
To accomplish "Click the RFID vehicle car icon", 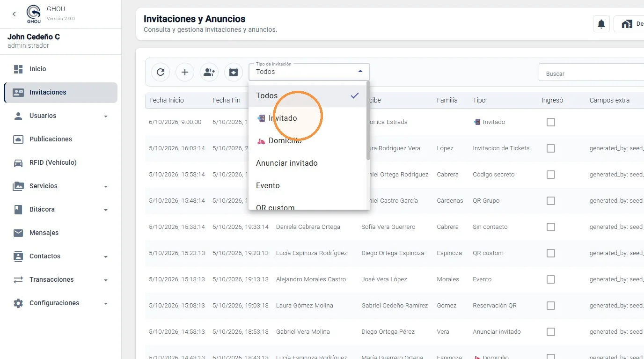I will (x=18, y=162).
